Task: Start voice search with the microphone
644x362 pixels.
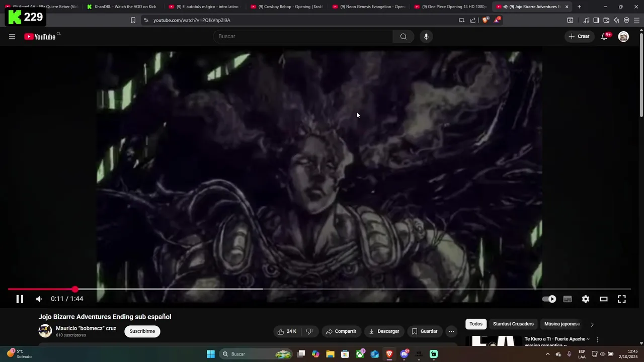Action: tap(426, 36)
